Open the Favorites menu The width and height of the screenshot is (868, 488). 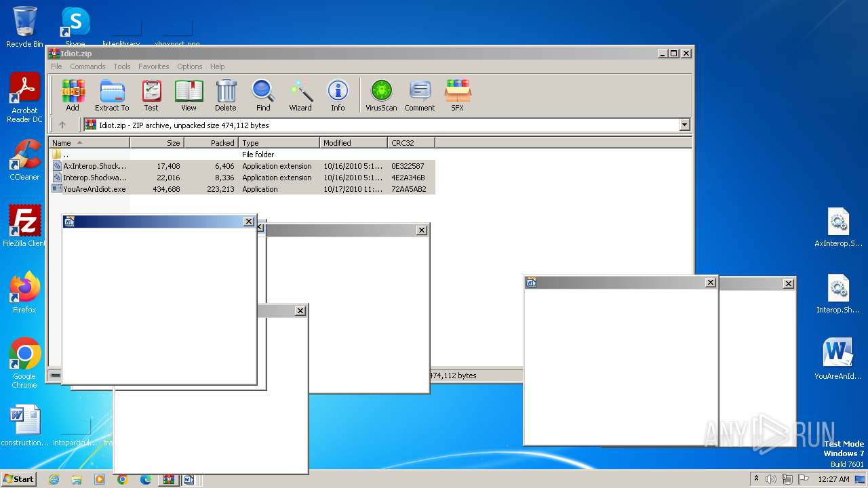[154, 66]
